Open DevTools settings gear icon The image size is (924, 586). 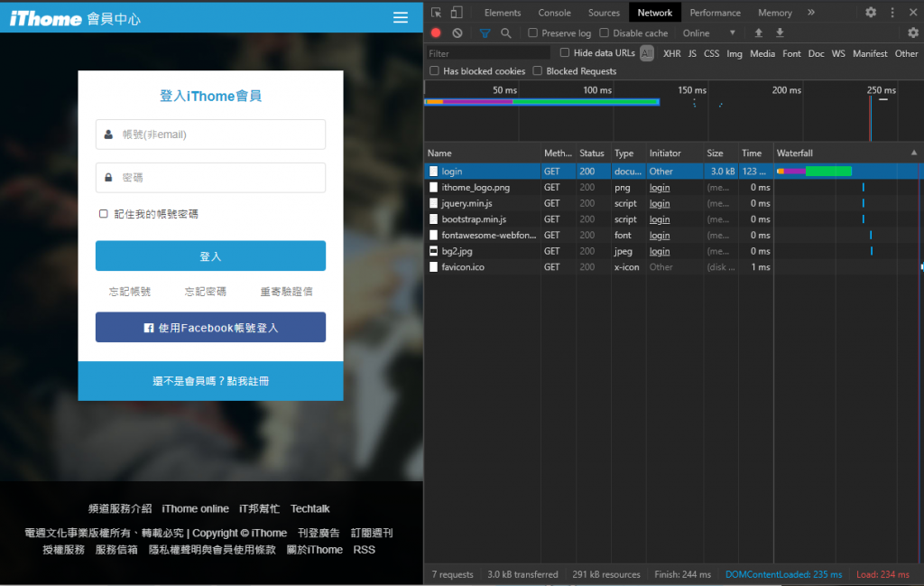click(871, 13)
